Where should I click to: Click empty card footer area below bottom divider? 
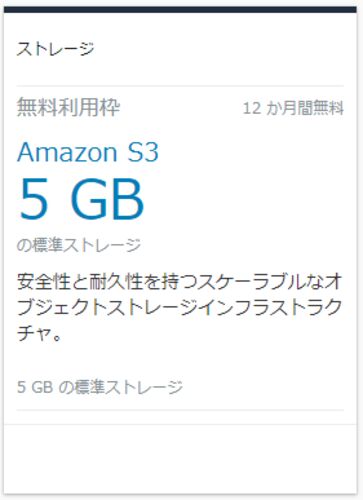coord(180,459)
